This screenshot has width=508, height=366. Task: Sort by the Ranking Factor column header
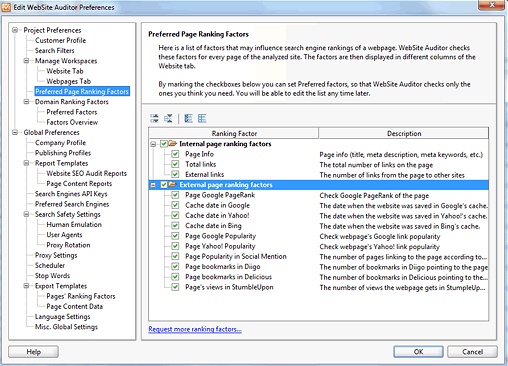point(234,133)
